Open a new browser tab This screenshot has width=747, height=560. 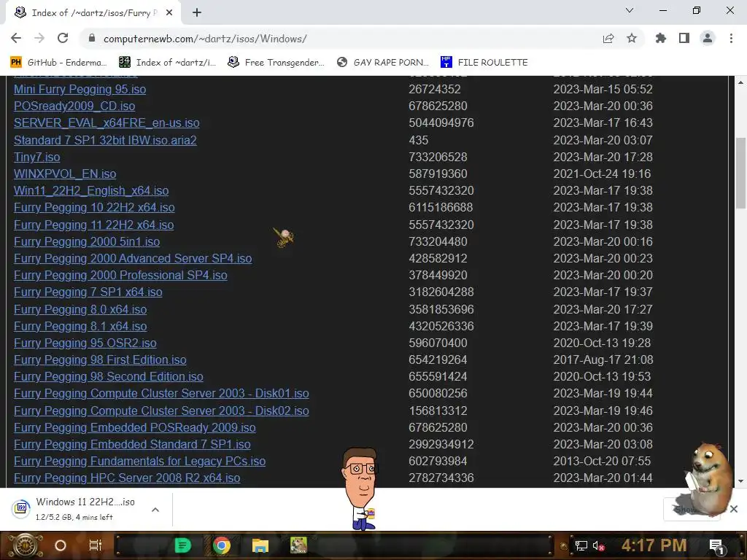[x=197, y=13]
